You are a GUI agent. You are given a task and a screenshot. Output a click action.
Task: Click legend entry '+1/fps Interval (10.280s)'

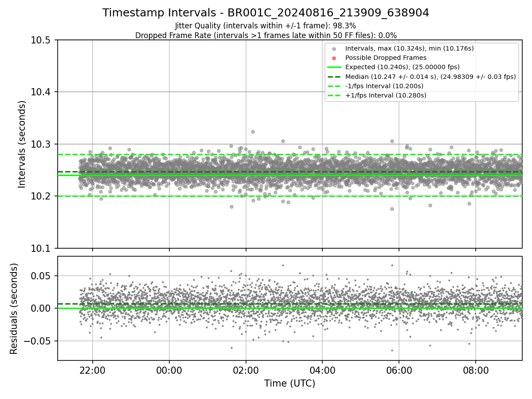tap(386, 95)
